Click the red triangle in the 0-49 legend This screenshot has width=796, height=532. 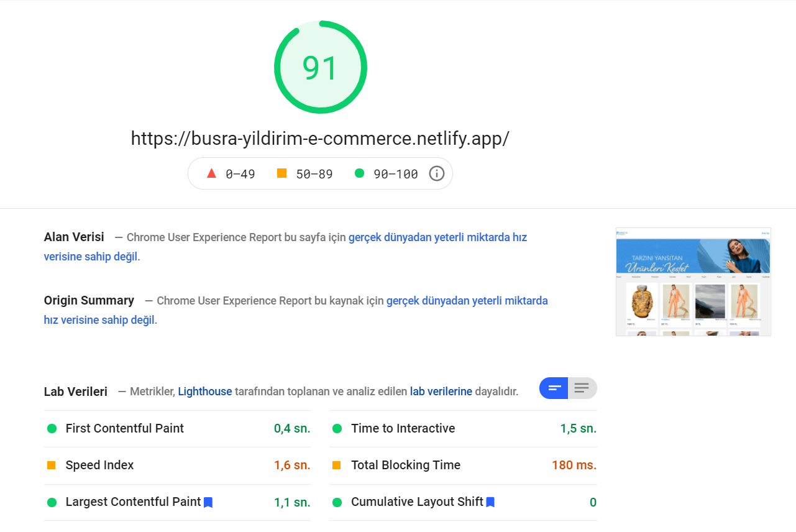[x=212, y=173]
